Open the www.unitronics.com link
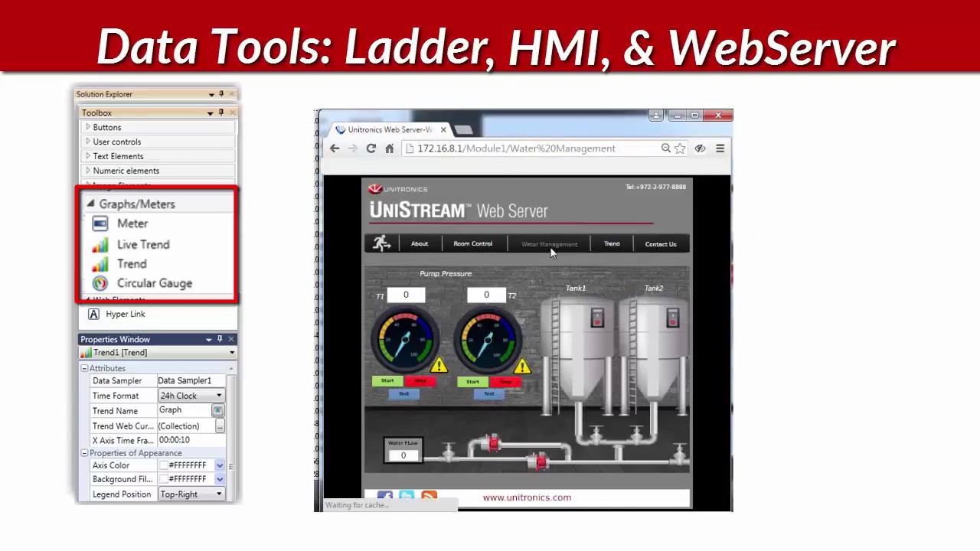 (x=527, y=497)
